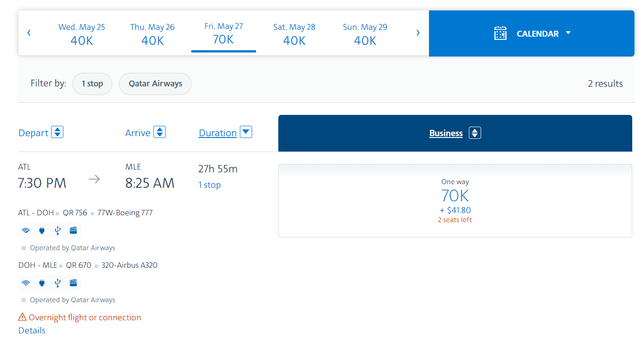The width and height of the screenshot is (644, 337).
Task: Click the calendar icon next to CALENDAR
Action: tap(500, 33)
